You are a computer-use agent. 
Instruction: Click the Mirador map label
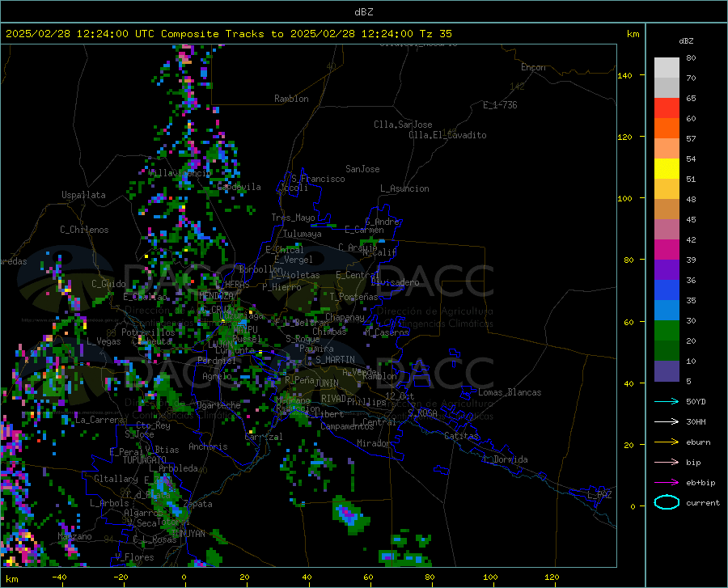tap(373, 443)
